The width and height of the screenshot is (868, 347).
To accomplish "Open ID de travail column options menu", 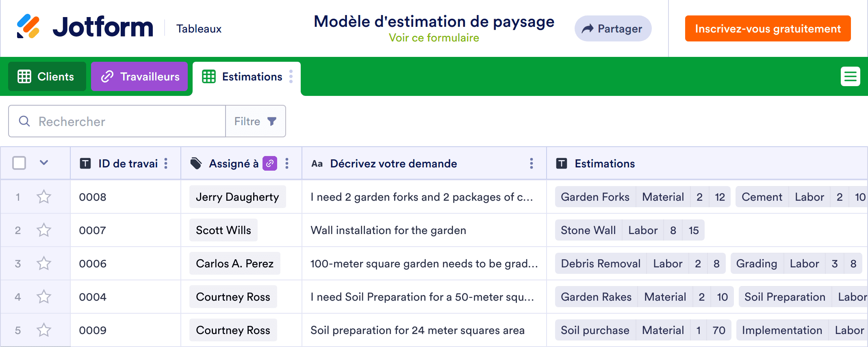I will tap(166, 163).
